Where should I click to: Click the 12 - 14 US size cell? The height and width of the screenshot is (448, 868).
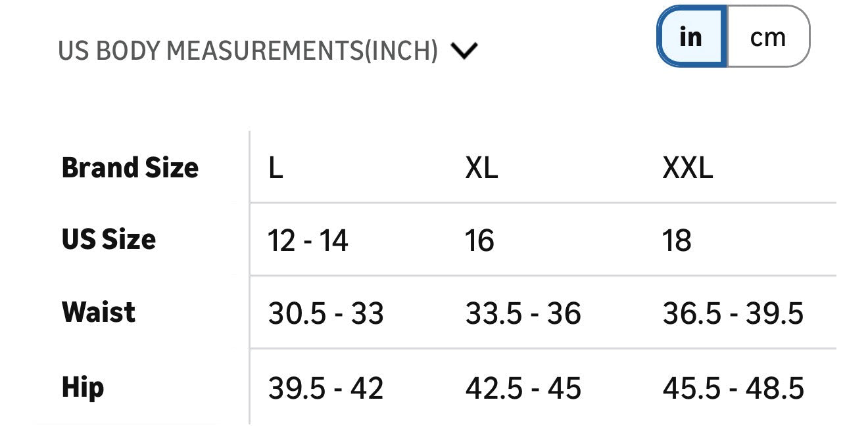(308, 240)
